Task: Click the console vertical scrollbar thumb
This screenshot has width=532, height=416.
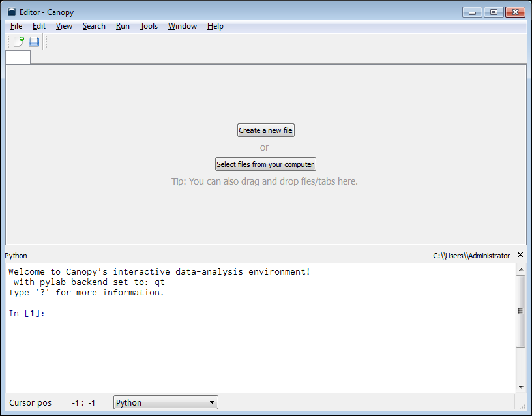Action: [520, 311]
